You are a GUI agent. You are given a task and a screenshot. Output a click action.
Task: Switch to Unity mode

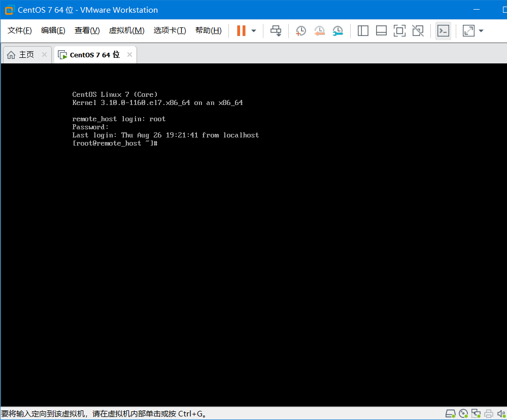click(x=418, y=31)
